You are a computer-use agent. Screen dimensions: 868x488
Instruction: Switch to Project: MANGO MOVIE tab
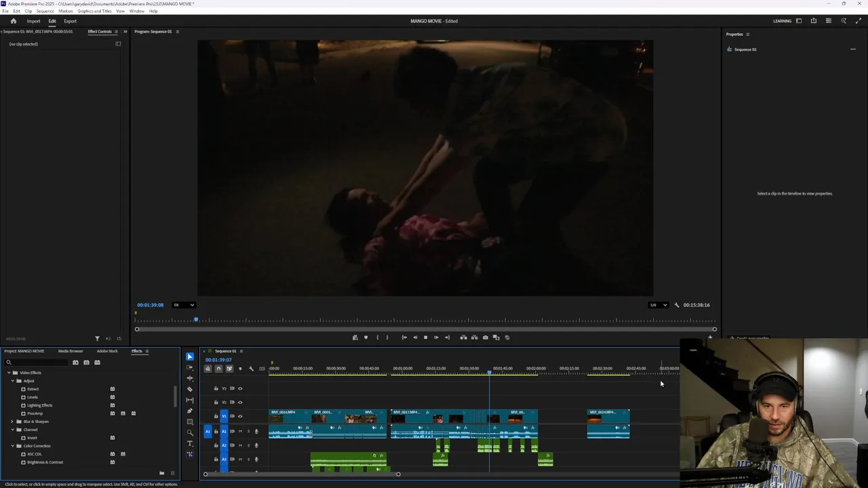24,351
